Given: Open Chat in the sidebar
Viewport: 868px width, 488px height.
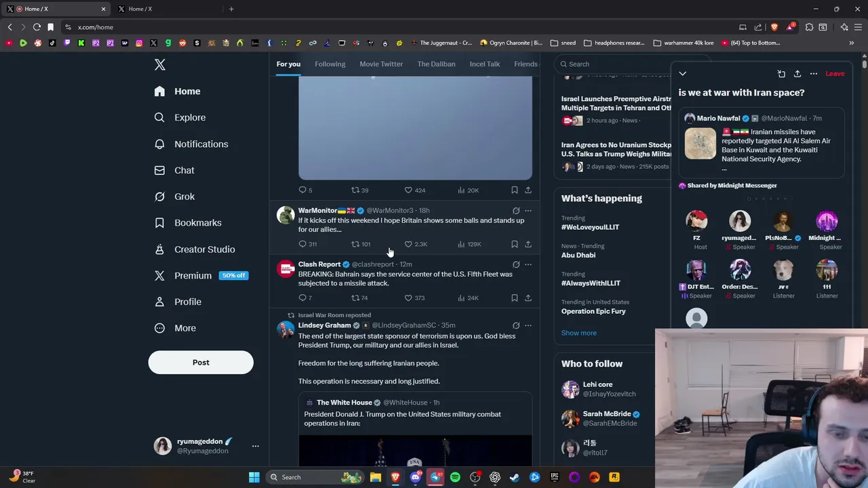Looking at the screenshot, I should point(174,170).
